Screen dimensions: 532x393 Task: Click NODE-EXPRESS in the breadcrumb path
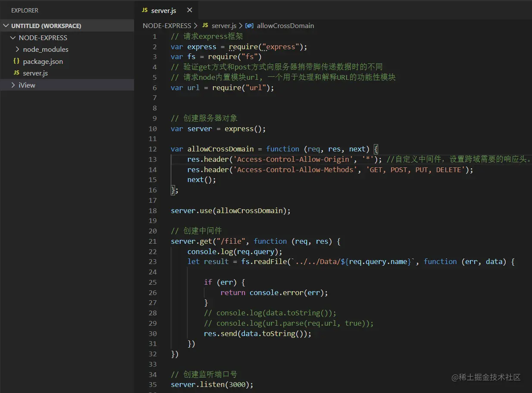point(167,26)
